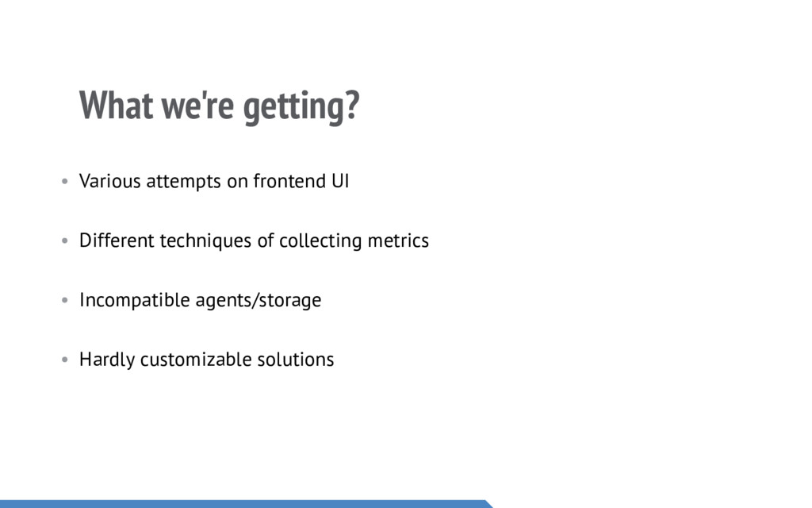Click the word "solutions" in the last bullet
Screen dimensions: 812x508
pyautogui.click(x=296, y=360)
